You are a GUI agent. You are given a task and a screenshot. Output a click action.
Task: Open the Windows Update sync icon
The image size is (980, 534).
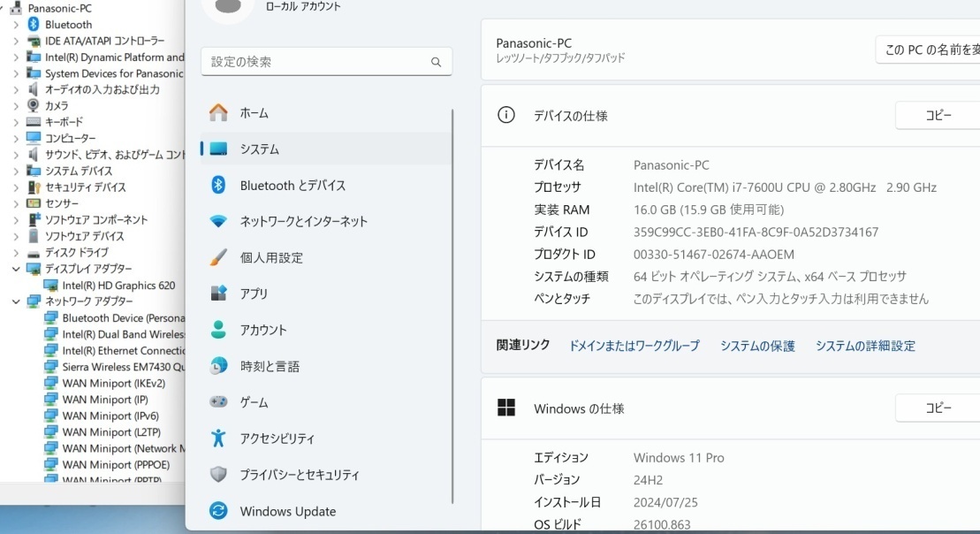click(218, 511)
